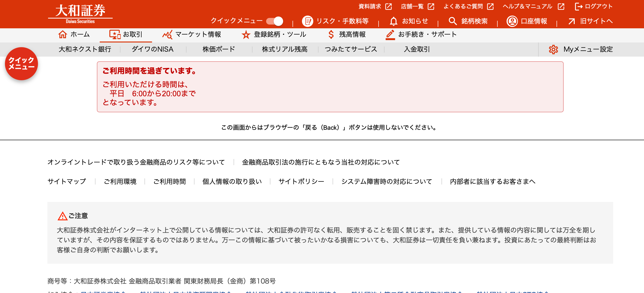This screenshot has height=293, width=644.
Task: Open the external link icon beside 店舗一覧
Action: (431, 7)
